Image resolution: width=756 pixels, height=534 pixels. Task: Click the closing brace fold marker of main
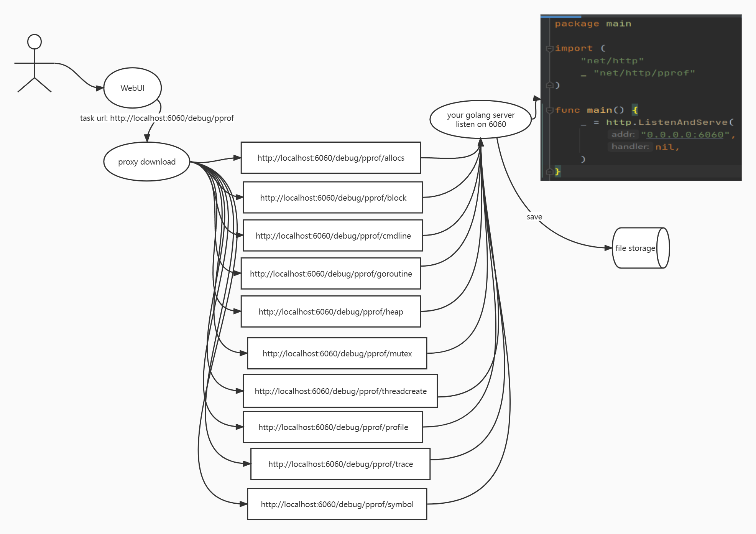click(549, 171)
